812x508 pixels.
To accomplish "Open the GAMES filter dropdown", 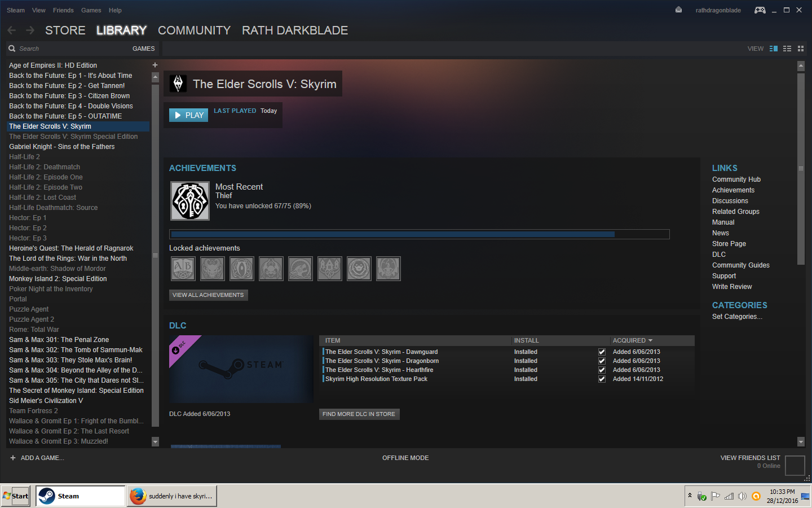I will tap(143, 49).
